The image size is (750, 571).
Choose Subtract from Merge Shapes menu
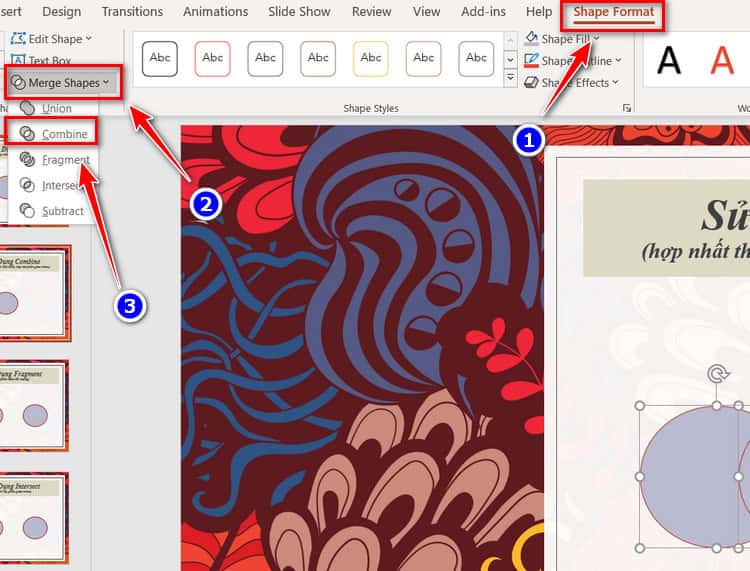(53, 211)
